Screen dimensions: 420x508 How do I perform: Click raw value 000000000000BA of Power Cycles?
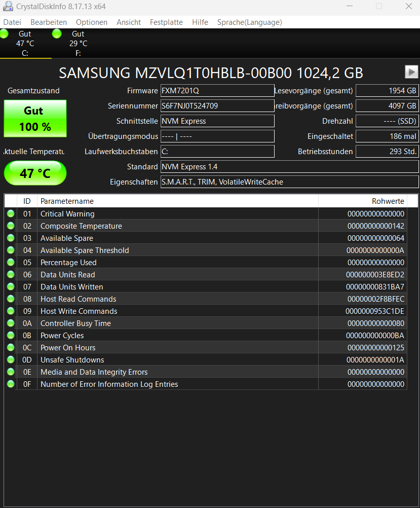click(375, 335)
